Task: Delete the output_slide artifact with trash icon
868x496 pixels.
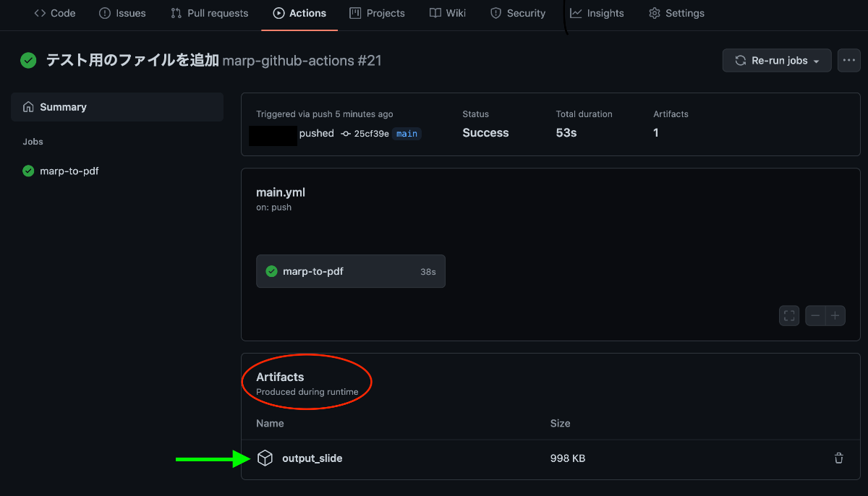Action: [839, 458]
